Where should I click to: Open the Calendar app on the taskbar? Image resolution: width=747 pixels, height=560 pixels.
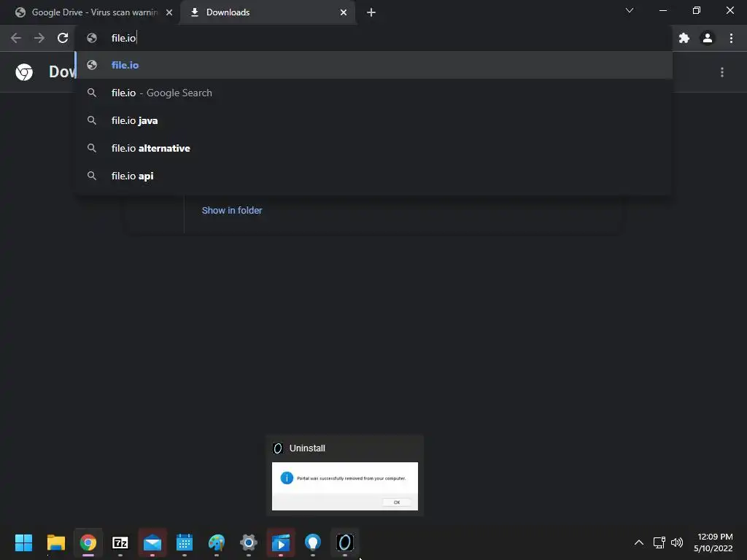click(185, 542)
